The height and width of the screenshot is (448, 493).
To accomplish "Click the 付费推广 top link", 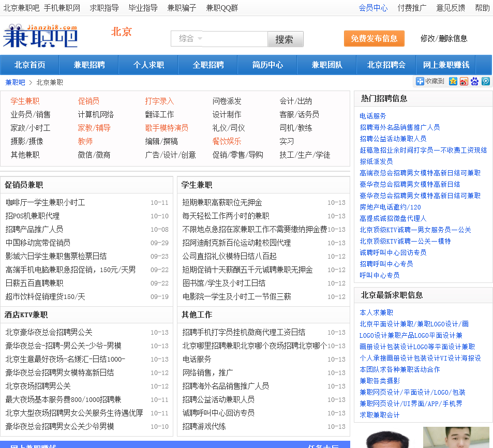I will pyautogui.click(x=412, y=8).
